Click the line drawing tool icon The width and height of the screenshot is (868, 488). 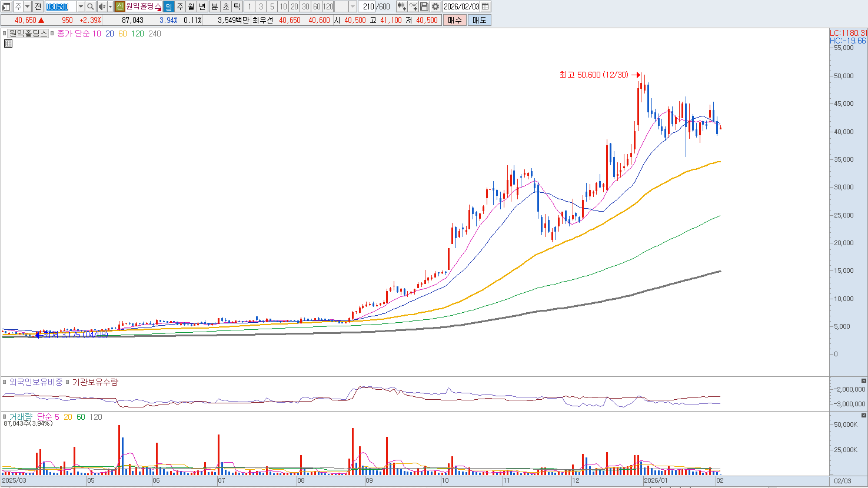pos(413,6)
